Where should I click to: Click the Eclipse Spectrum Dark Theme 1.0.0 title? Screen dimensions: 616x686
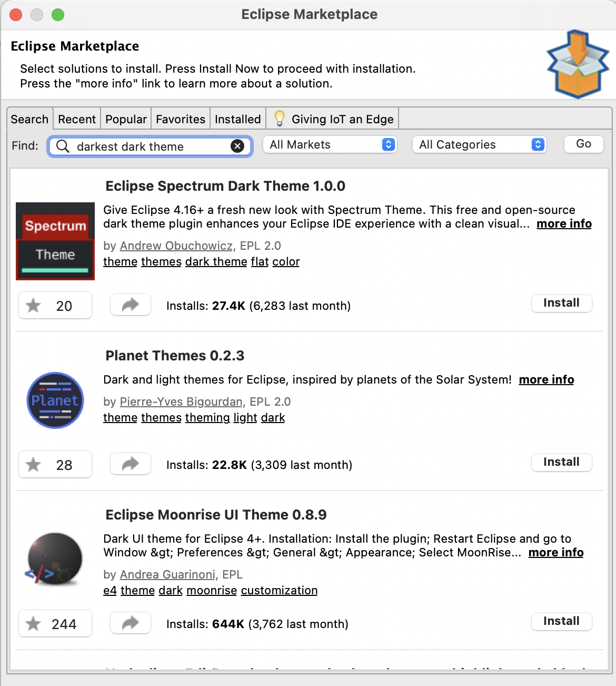click(225, 186)
